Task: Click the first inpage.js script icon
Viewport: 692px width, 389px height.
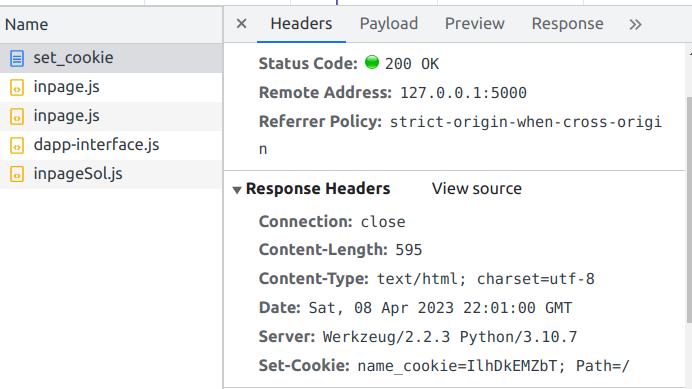Action: click(17, 87)
